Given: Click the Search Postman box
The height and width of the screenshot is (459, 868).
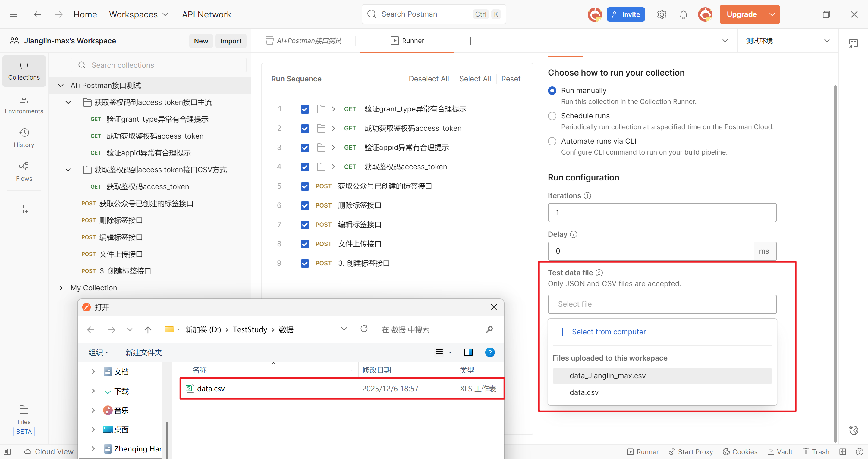Looking at the screenshot, I should click(434, 14).
